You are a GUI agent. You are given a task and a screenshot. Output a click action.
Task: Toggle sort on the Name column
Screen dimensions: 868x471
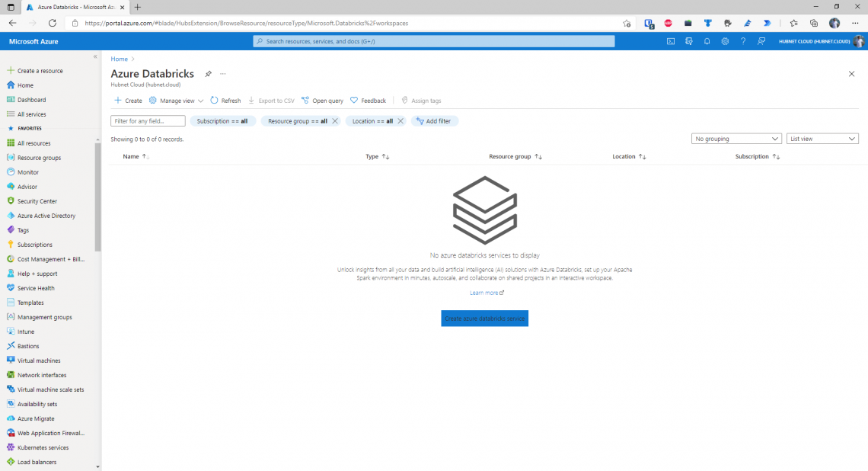[x=134, y=156]
